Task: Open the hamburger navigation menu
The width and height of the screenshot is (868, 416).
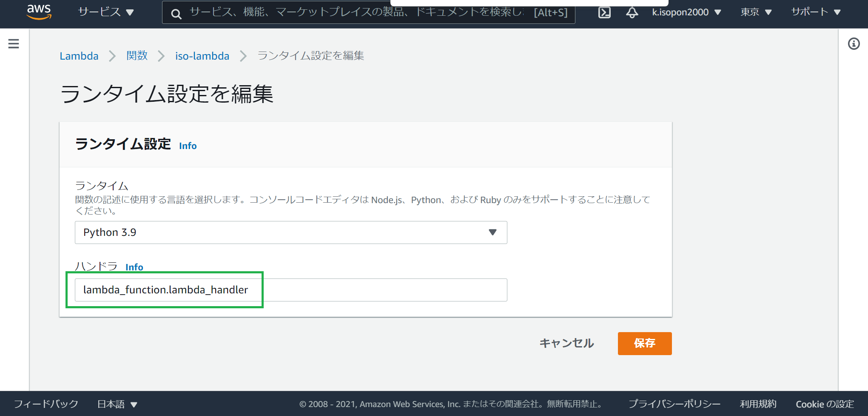Action: [14, 43]
